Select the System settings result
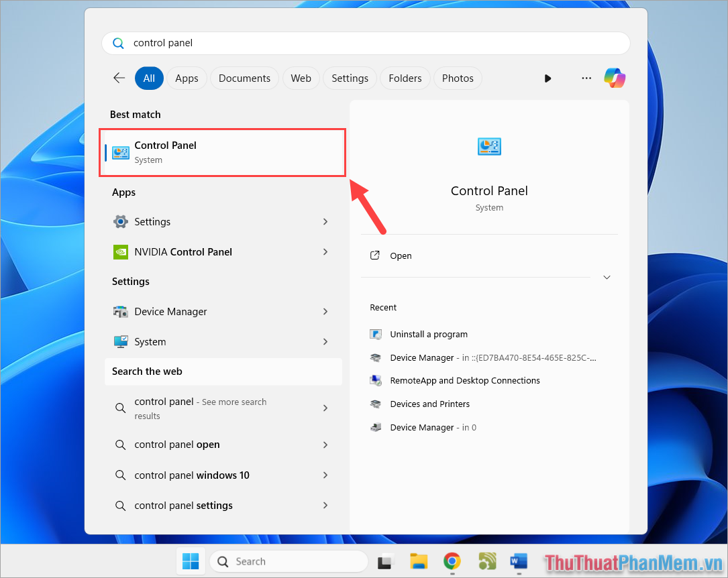The width and height of the screenshot is (728, 578). click(223, 342)
